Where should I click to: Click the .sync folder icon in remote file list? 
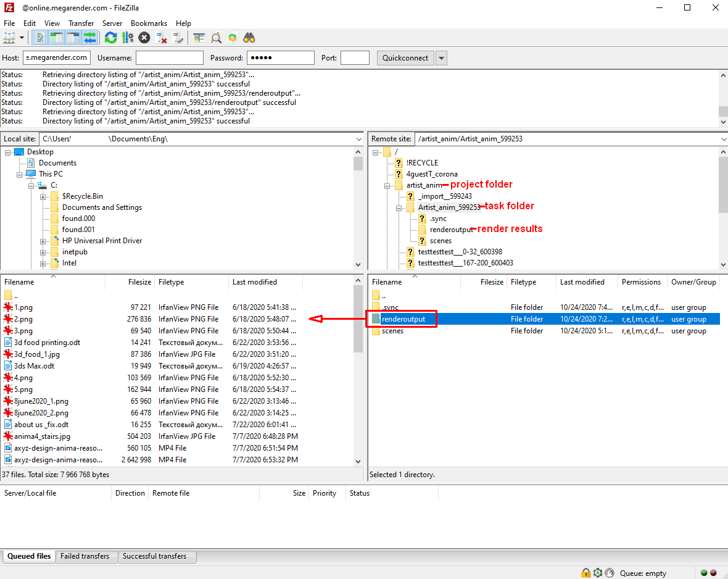376,307
